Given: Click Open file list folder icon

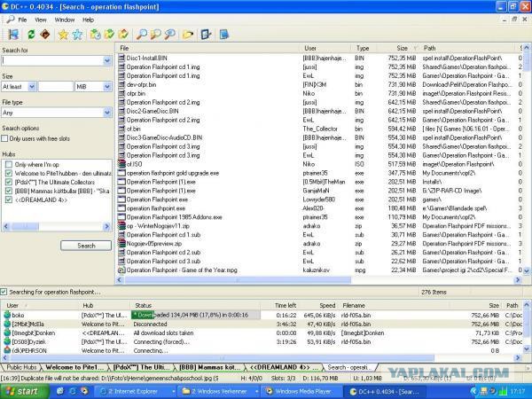Looking at the screenshot, I should tap(188, 35).
